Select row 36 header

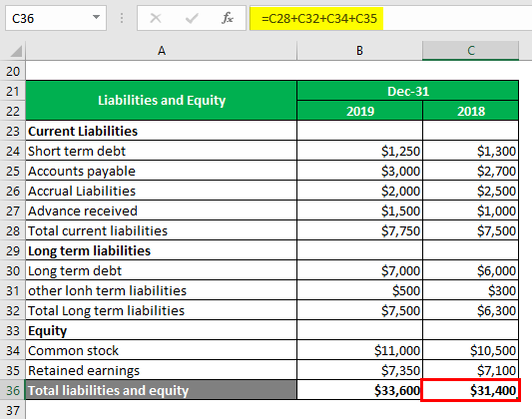(13, 390)
